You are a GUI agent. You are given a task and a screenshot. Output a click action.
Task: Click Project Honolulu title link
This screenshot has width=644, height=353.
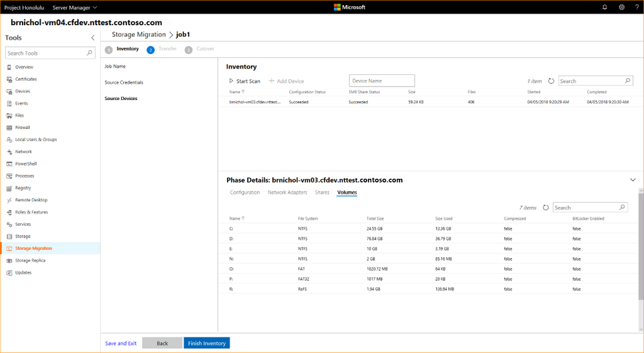(x=25, y=7)
